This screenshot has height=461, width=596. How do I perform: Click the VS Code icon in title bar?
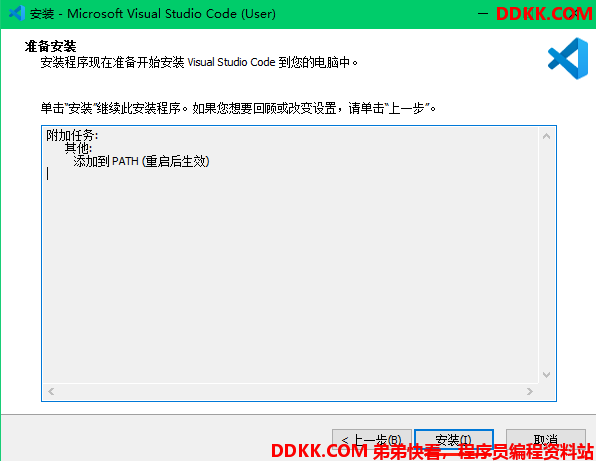point(17,13)
